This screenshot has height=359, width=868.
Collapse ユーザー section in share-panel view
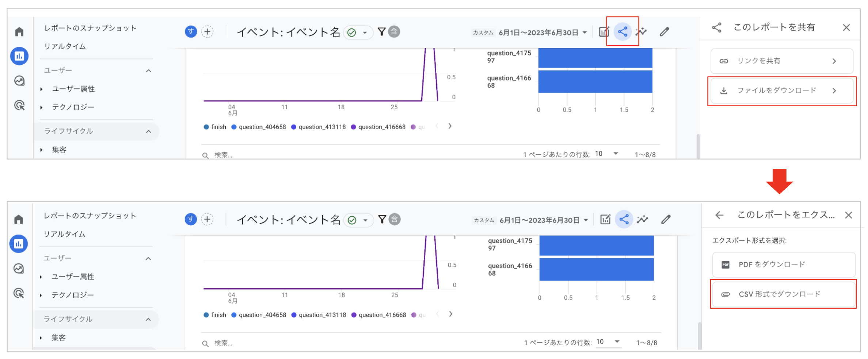[x=148, y=71]
